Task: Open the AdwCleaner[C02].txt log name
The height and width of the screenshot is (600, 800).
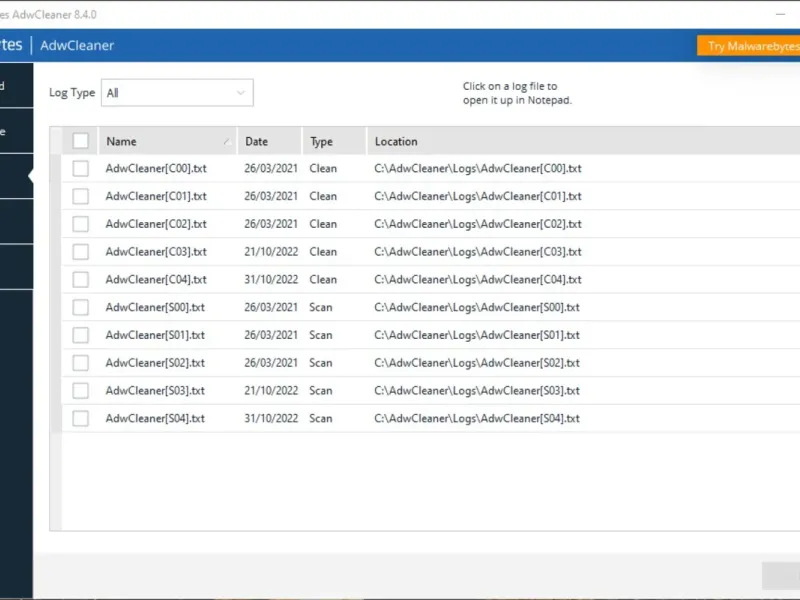Action: click(156, 224)
